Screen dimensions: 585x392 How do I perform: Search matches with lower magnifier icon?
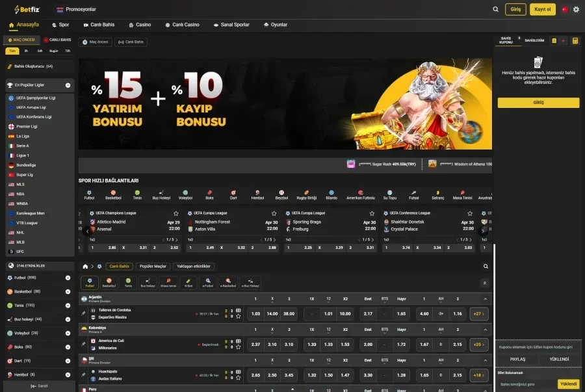coord(486,267)
